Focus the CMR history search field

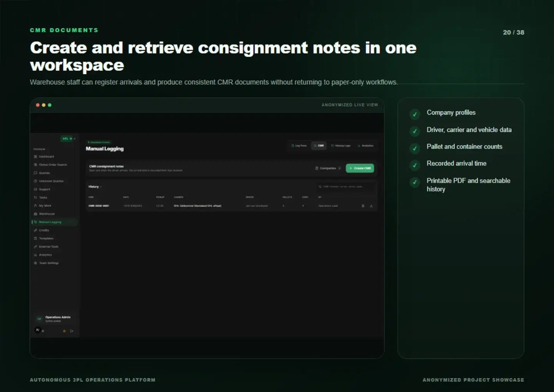tap(346, 187)
